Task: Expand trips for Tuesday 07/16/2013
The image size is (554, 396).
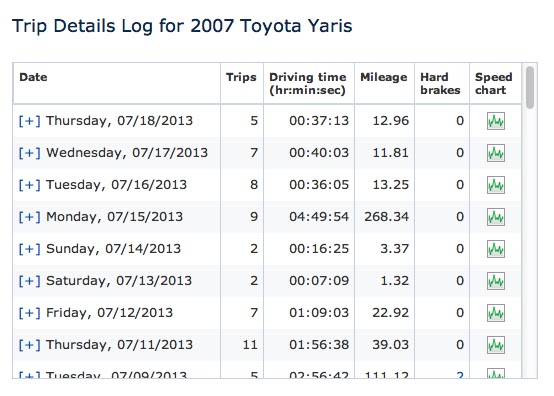Action: [30, 185]
